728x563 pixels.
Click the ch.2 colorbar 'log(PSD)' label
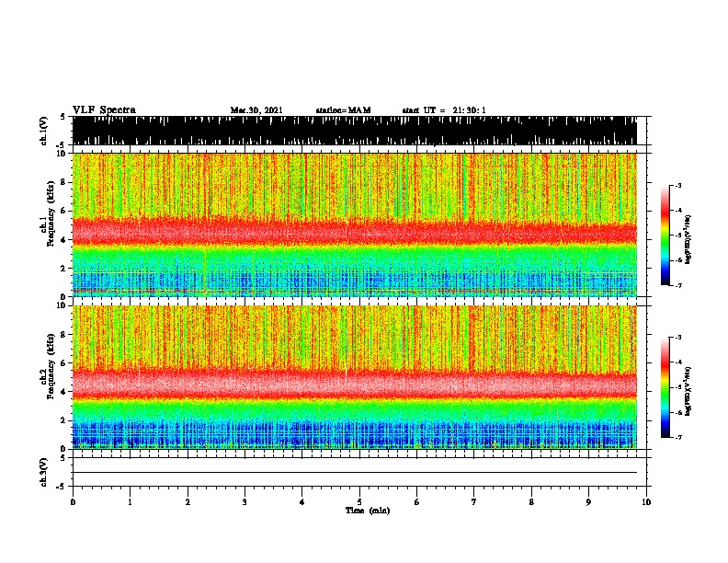pos(688,391)
